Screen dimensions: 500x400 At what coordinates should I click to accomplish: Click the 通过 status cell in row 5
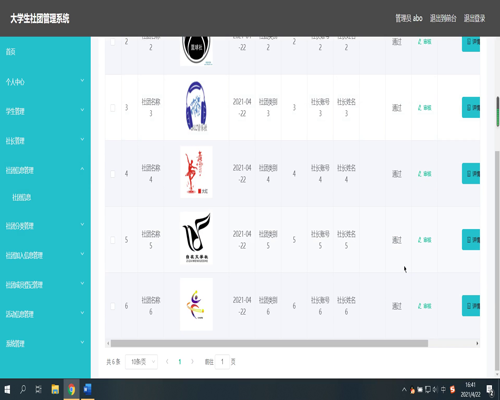click(x=397, y=240)
